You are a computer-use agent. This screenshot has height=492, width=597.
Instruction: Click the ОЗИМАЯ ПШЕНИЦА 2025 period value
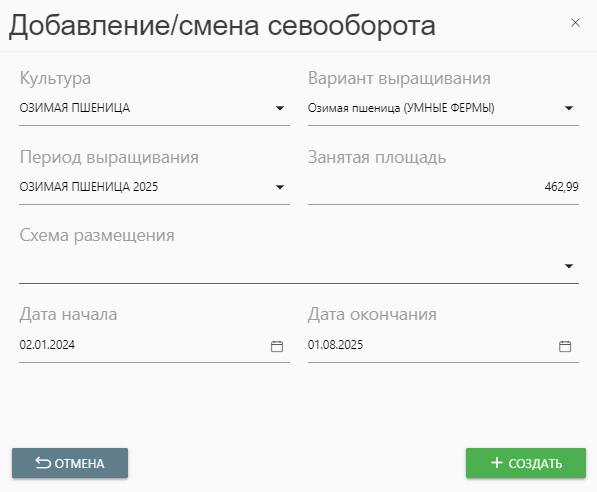click(89, 187)
